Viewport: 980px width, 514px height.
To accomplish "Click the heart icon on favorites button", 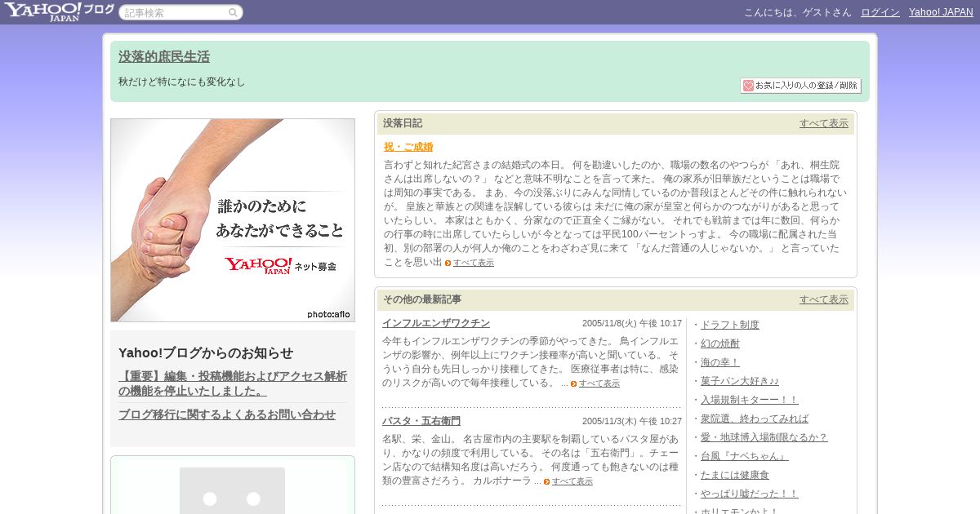I will tap(748, 86).
